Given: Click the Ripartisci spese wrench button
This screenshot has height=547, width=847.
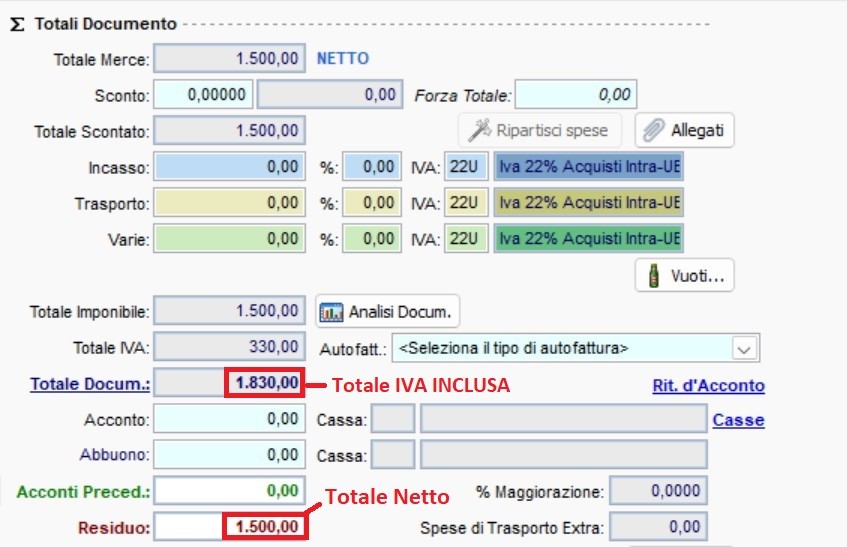Looking at the screenshot, I should point(539,130).
